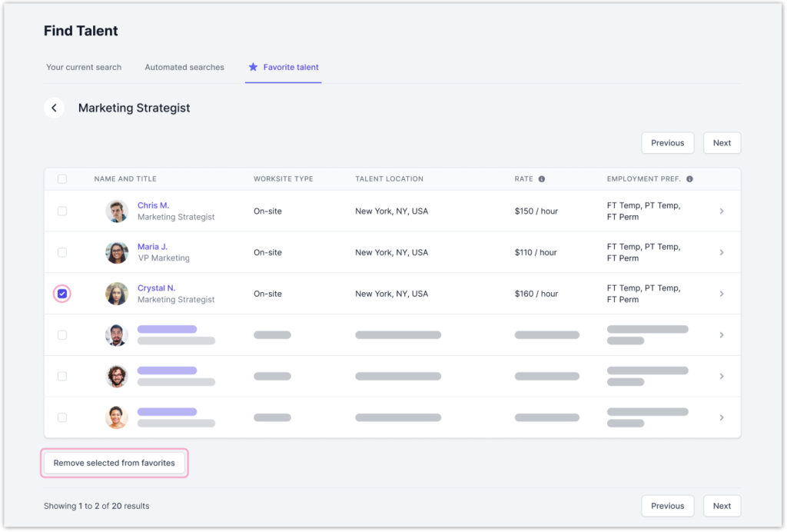The height and width of the screenshot is (532, 787).
Task: Open the Automated searches tab
Action: (184, 68)
